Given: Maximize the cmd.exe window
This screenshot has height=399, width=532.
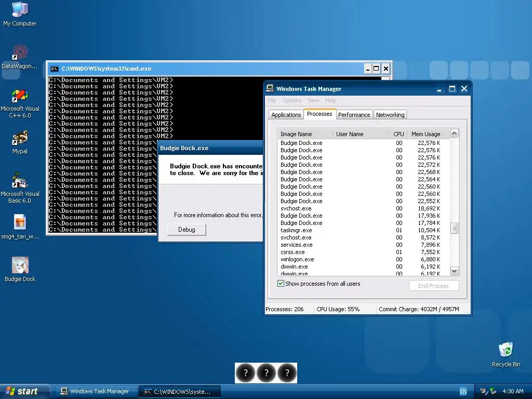Looking at the screenshot, I should tap(376, 69).
